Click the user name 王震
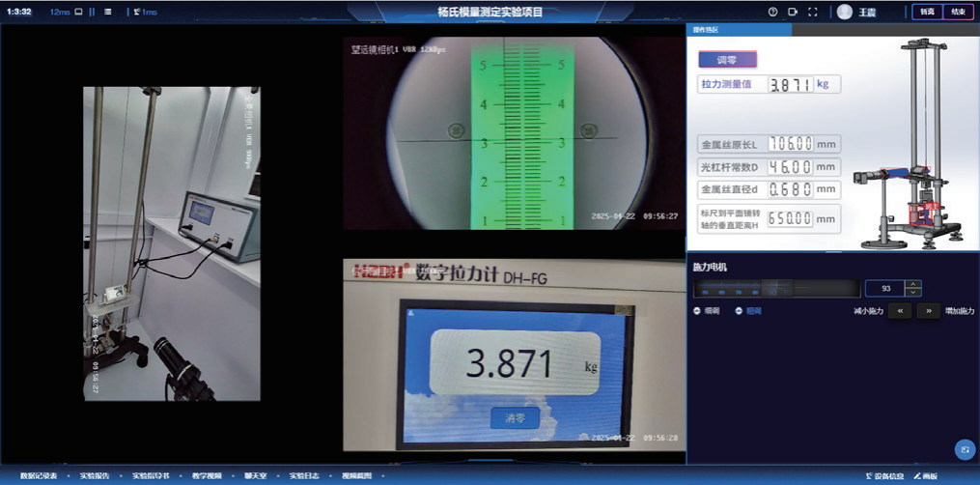Screen dimensions: 980x485 click(x=867, y=13)
